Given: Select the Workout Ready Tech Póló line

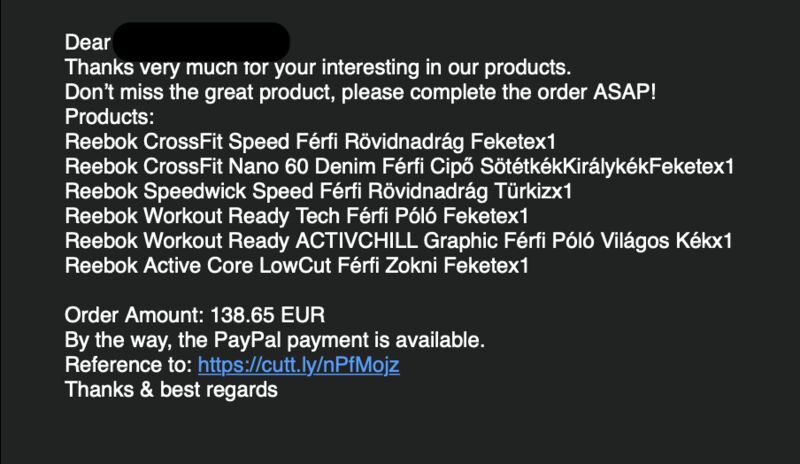Looking at the screenshot, I should coord(296,216).
